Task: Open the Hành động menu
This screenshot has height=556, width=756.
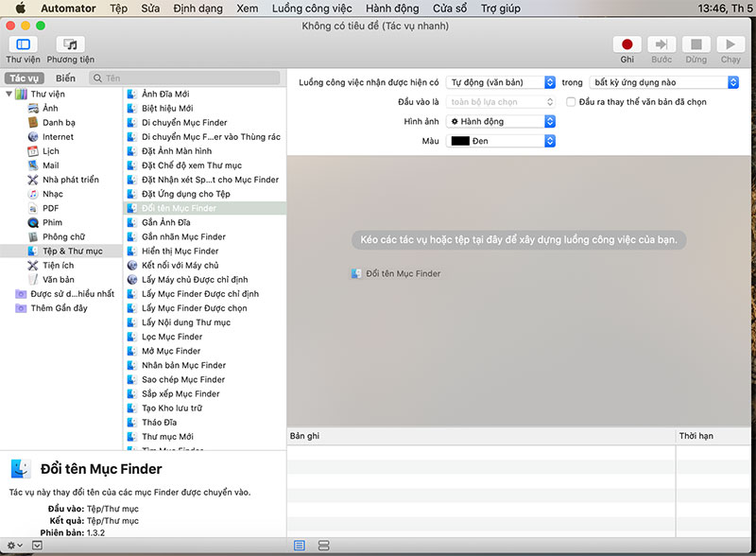Action: point(392,9)
